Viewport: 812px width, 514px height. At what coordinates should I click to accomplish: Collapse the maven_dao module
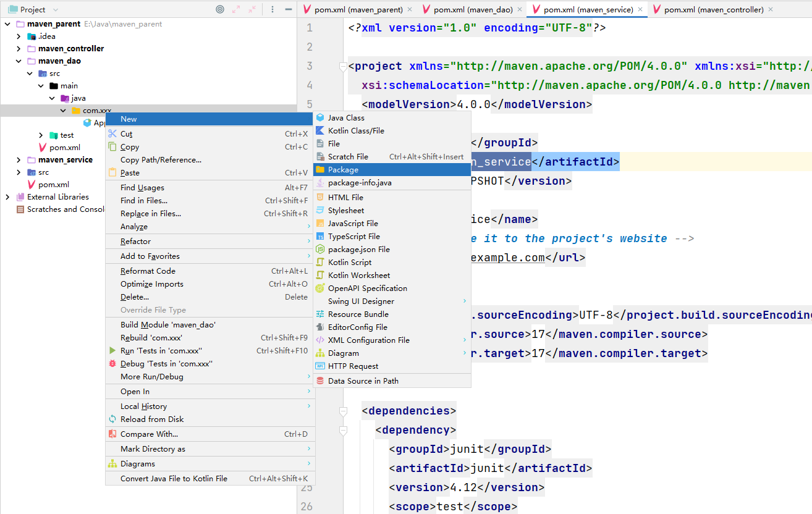pyautogui.click(x=19, y=61)
